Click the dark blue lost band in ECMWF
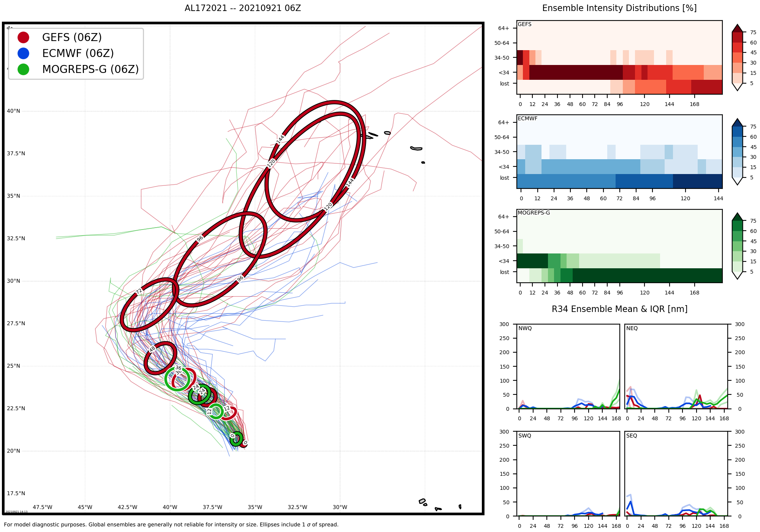Screen dimensions: 760x532 (x=697, y=181)
